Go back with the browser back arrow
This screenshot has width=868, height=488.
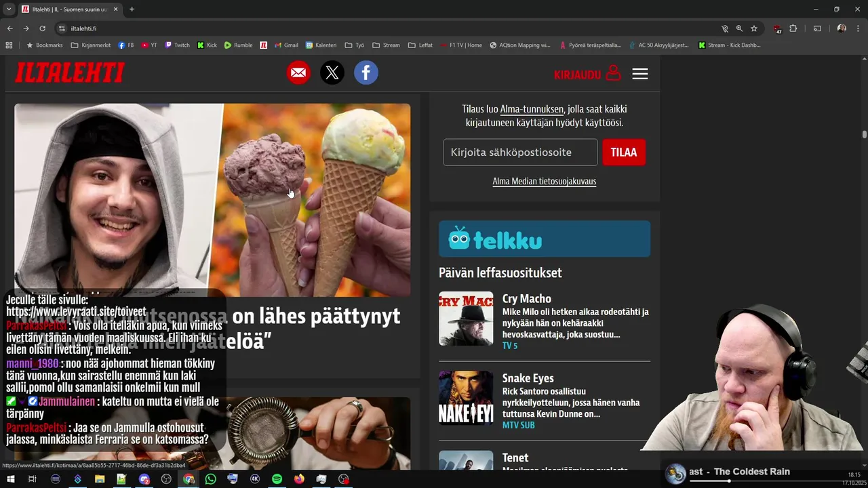pos(9,28)
